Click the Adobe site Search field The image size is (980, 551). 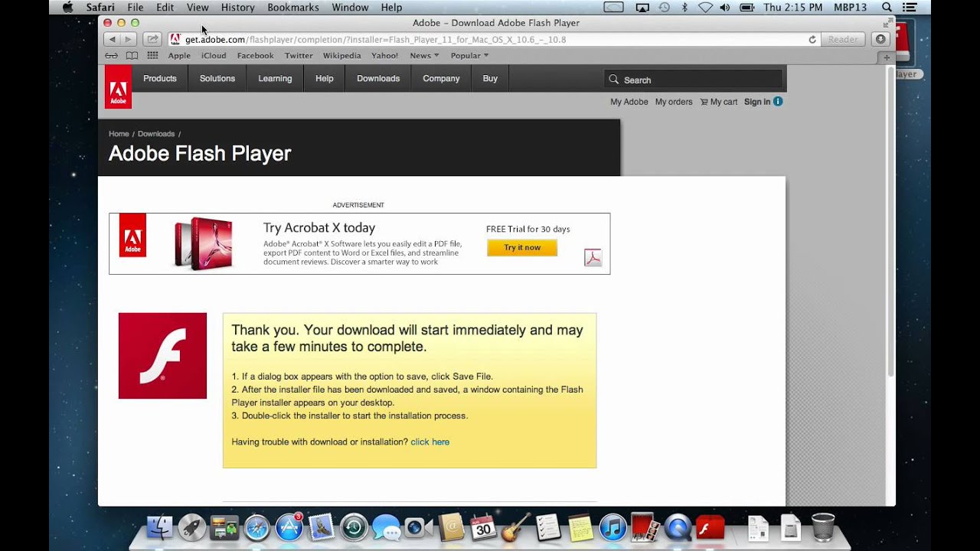pyautogui.click(x=694, y=80)
